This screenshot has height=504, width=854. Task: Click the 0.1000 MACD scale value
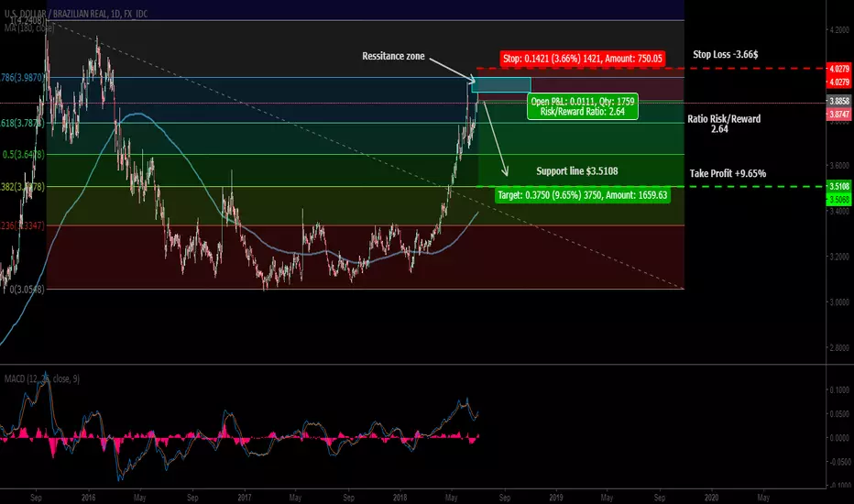pos(839,390)
